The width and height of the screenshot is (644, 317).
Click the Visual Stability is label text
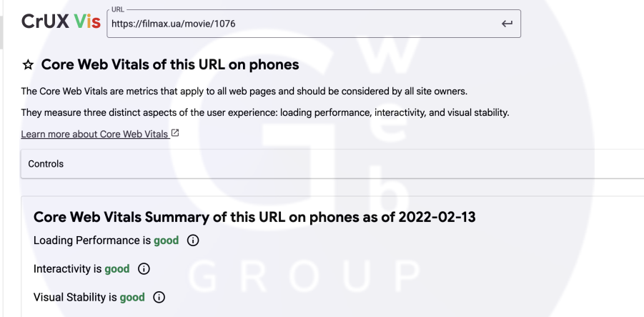click(76, 297)
